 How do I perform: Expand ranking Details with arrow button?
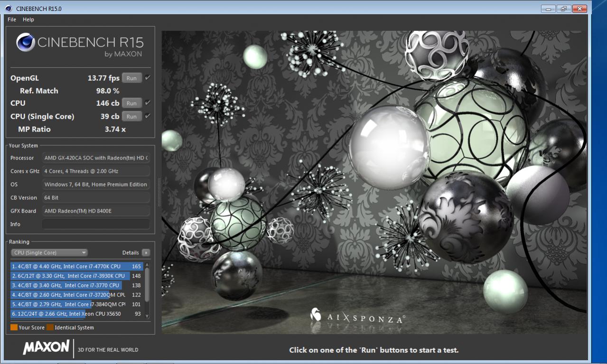(146, 252)
